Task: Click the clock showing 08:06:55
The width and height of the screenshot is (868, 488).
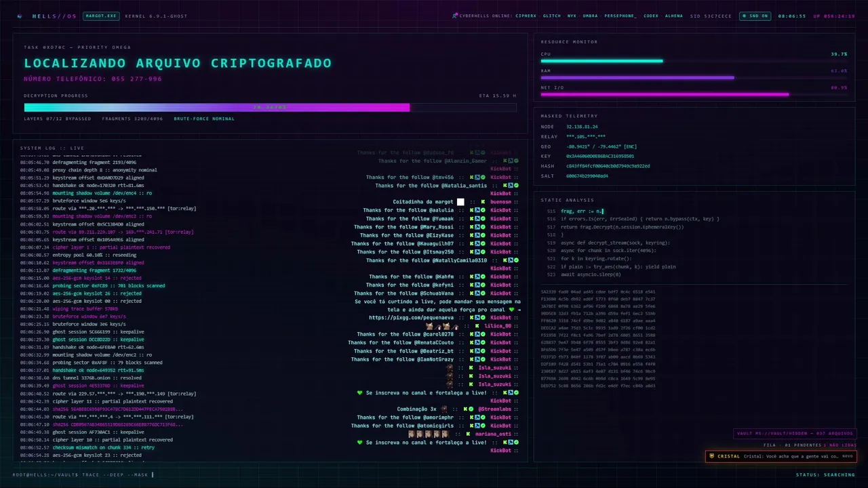Action: pyautogui.click(x=792, y=16)
